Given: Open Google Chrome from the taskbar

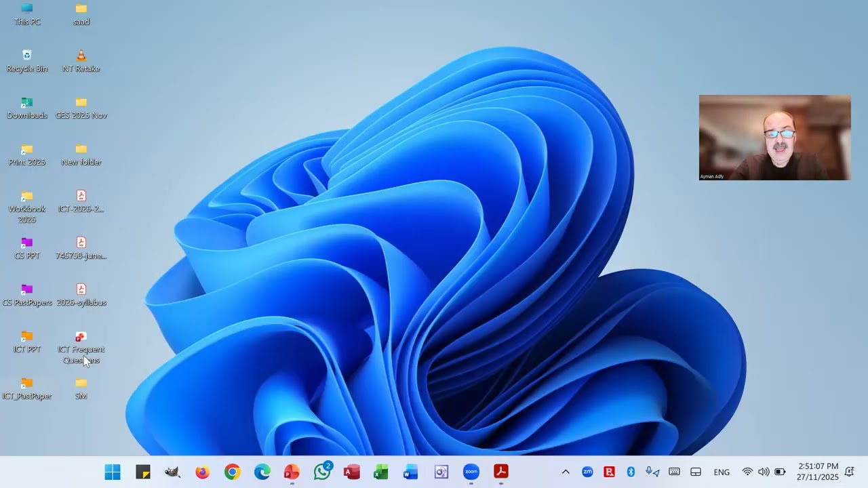Looking at the screenshot, I should pyautogui.click(x=232, y=472).
